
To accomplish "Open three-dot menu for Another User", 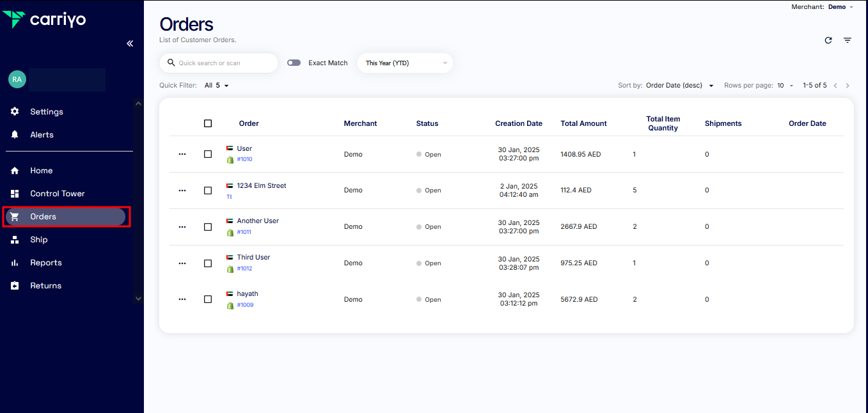I will click(182, 227).
